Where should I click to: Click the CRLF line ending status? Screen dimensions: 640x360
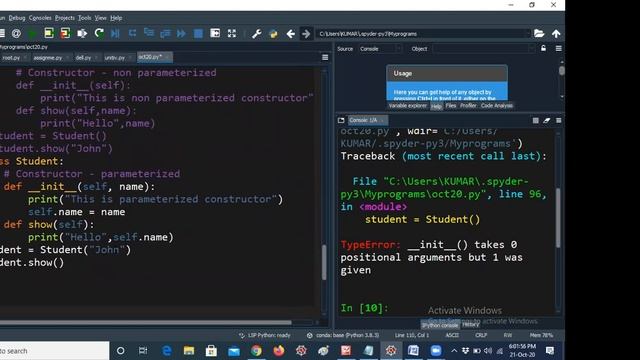click(481, 335)
